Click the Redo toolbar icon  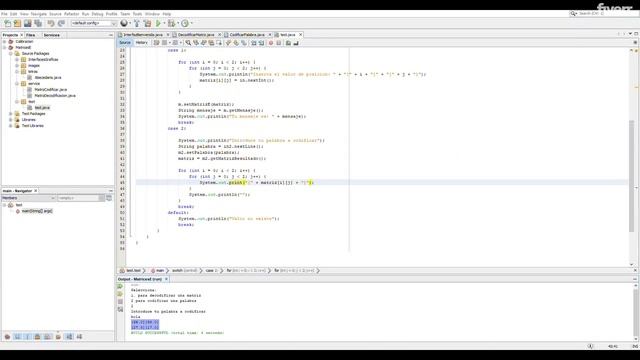(61, 24)
